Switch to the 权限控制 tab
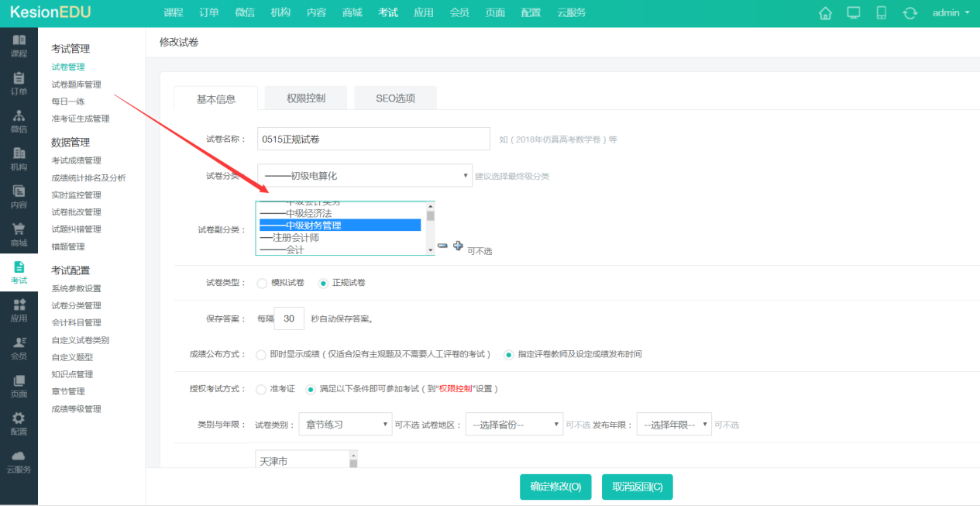980x506 pixels. [307, 98]
